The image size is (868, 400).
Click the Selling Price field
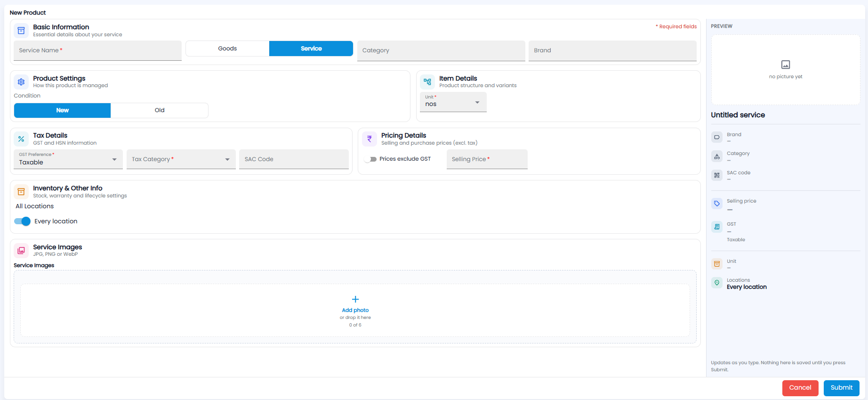(x=487, y=159)
